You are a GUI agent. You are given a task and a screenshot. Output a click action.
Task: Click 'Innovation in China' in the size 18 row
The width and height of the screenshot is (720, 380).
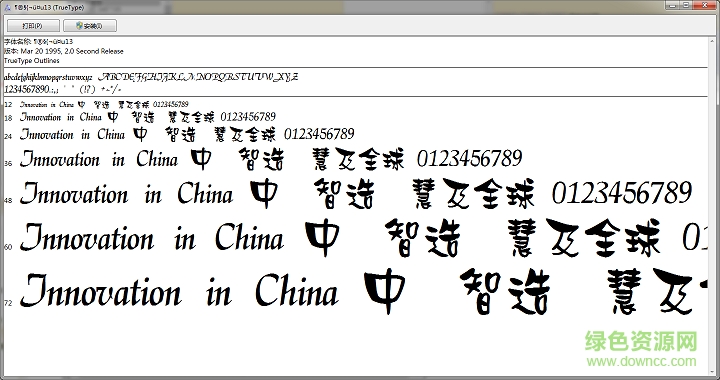[x=61, y=117]
